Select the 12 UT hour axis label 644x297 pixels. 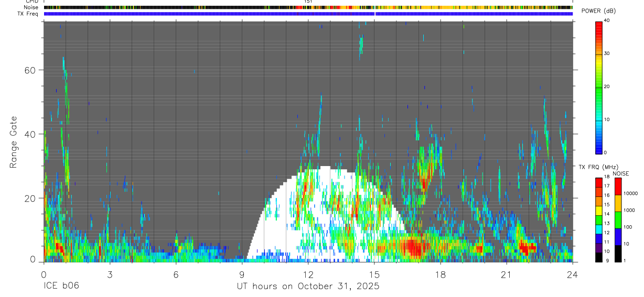coord(308,274)
